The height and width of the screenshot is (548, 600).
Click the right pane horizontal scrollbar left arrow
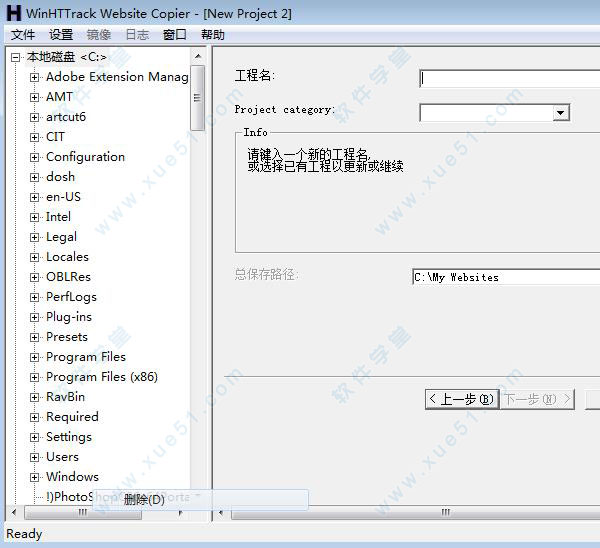[x=221, y=512]
